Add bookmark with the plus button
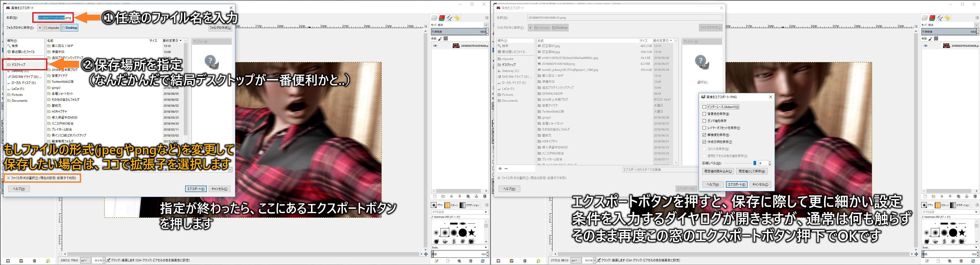The height and width of the screenshot is (265, 980). [500, 168]
